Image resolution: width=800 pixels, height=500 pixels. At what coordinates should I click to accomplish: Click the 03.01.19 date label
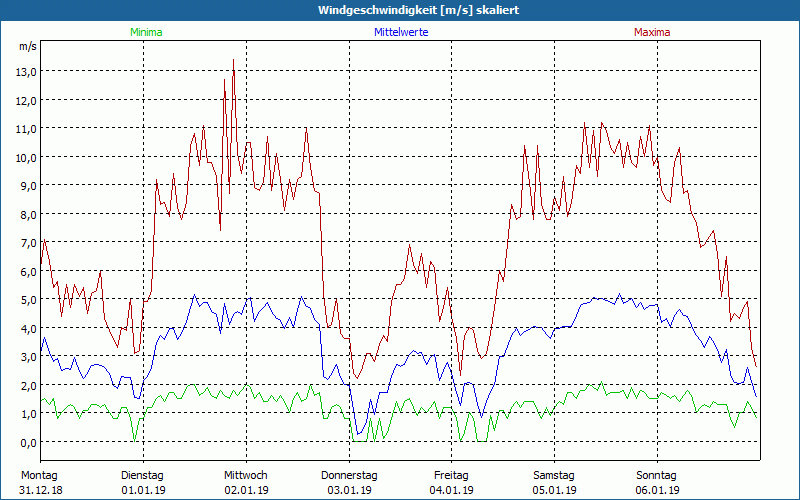tap(349, 490)
